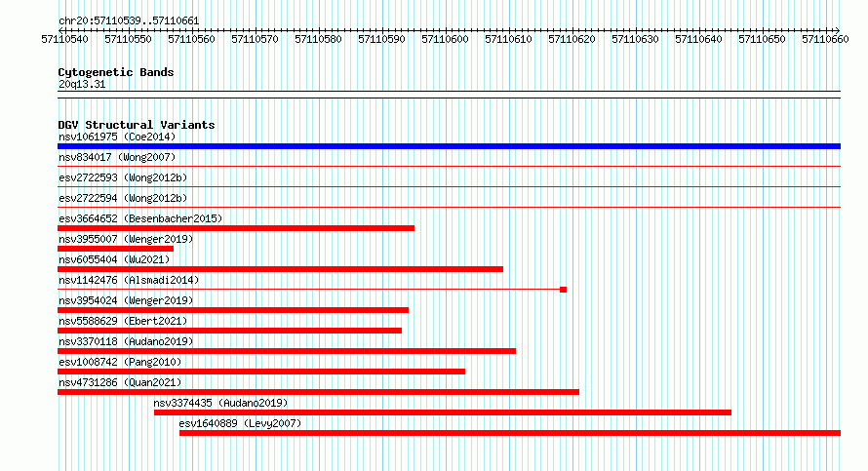
Task: Click the nsv3954024 red variant bar
Action: pyautogui.click(x=233, y=310)
